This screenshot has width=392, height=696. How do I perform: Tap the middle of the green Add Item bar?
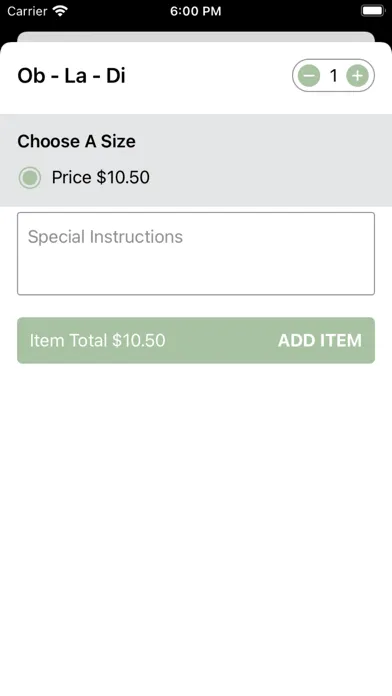pos(196,340)
